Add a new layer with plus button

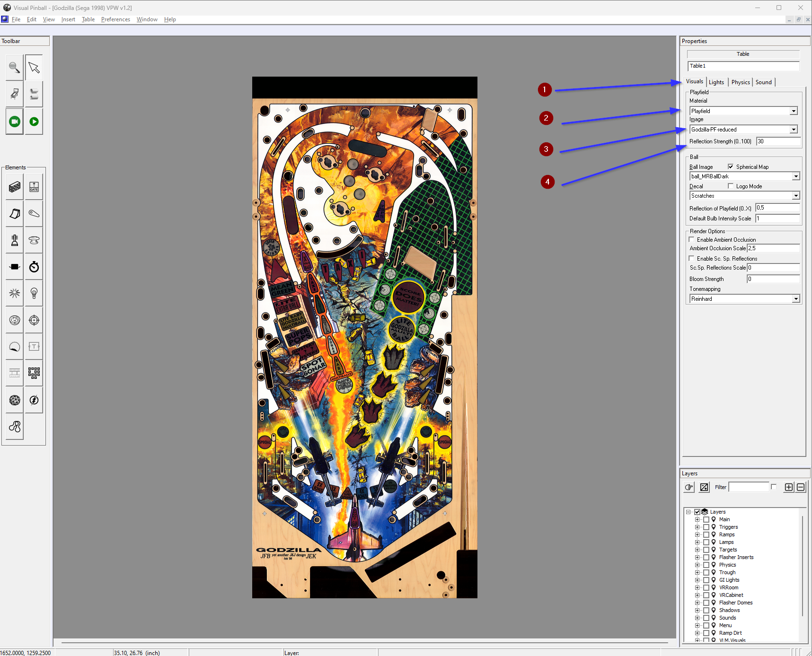point(789,487)
